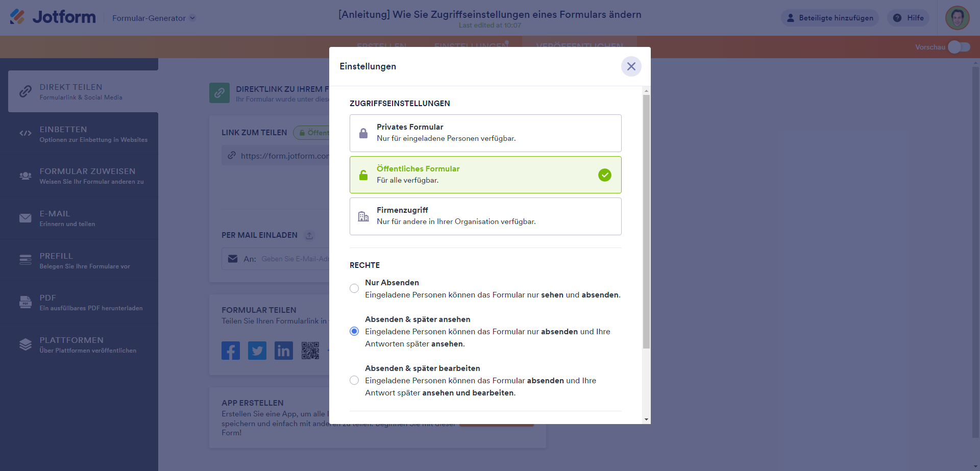This screenshot has height=471, width=980.
Task: Open the Direkt Teilen sidebar section
Action: point(83,91)
